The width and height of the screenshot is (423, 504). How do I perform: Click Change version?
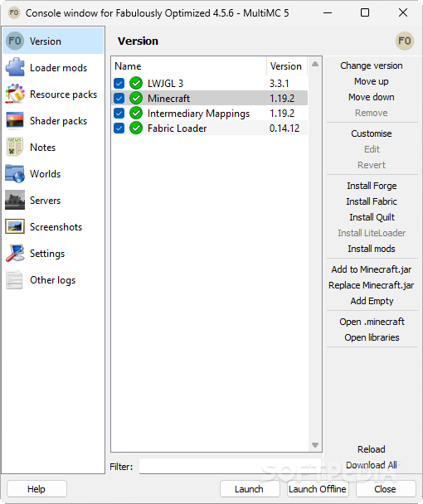point(372,65)
